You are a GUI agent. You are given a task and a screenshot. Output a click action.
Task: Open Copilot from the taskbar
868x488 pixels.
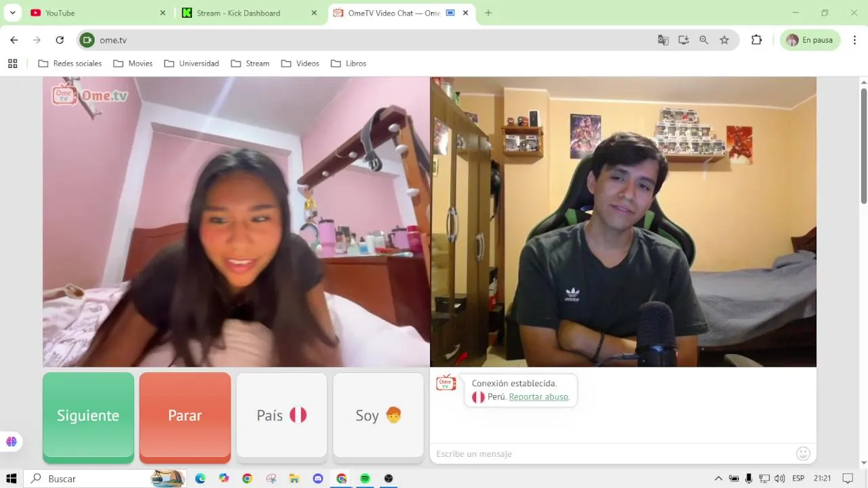pyautogui.click(x=224, y=479)
